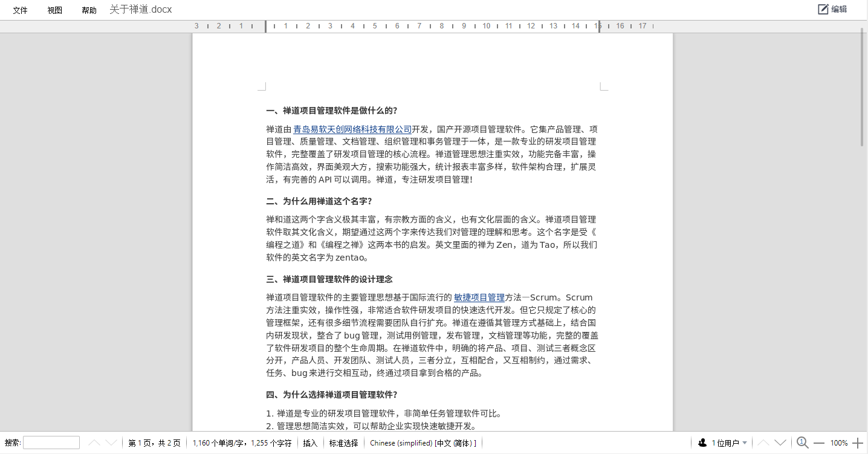Click the ruler mark numbered 10

tap(487, 26)
